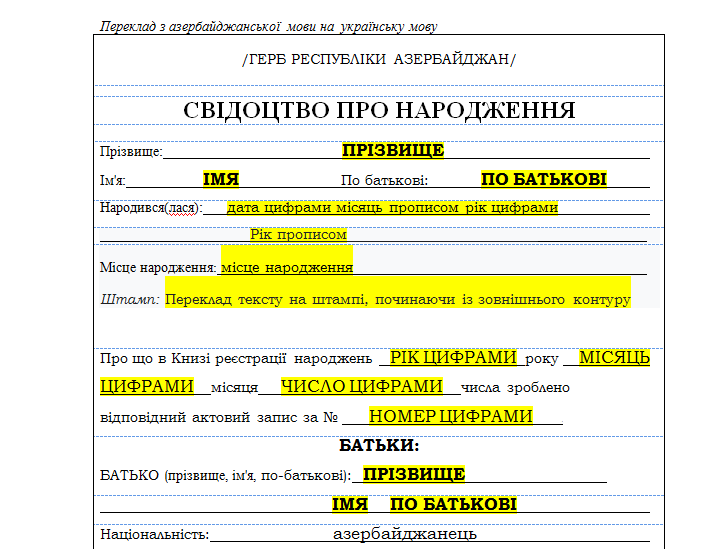Click the ГЕРБ РЕСПУБЛІКИ АЗЕРБАЙДЖАН header line
The width and height of the screenshot is (702, 549).
pyautogui.click(x=379, y=59)
